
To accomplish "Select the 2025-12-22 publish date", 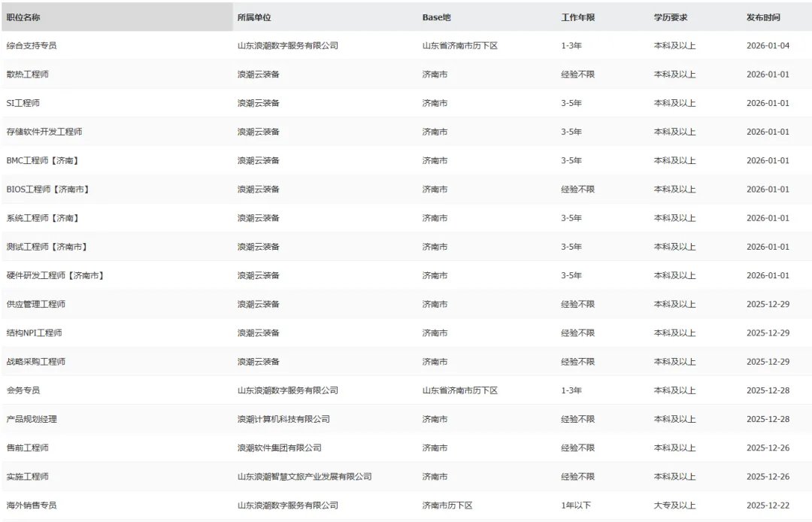I will pyautogui.click(x=768, y=505).
